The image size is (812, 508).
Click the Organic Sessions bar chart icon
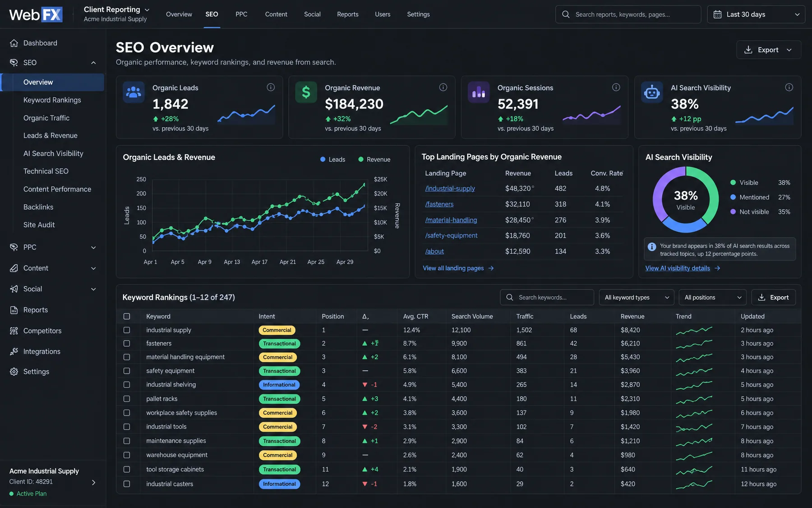(479, 92)
